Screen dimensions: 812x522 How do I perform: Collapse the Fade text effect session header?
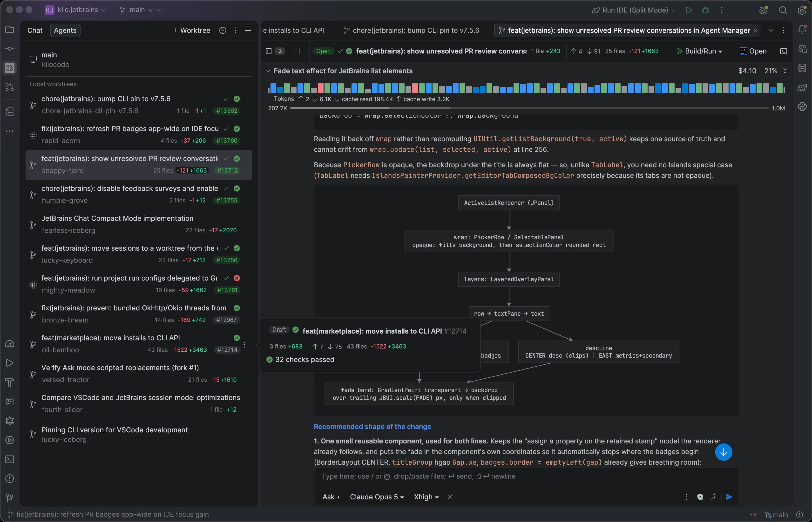coord(268,71)
